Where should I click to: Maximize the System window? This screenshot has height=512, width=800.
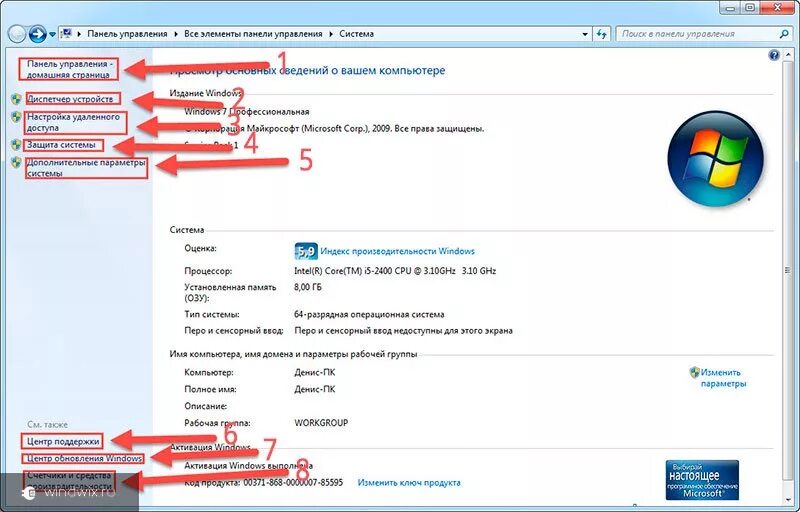tap(751, 7)
